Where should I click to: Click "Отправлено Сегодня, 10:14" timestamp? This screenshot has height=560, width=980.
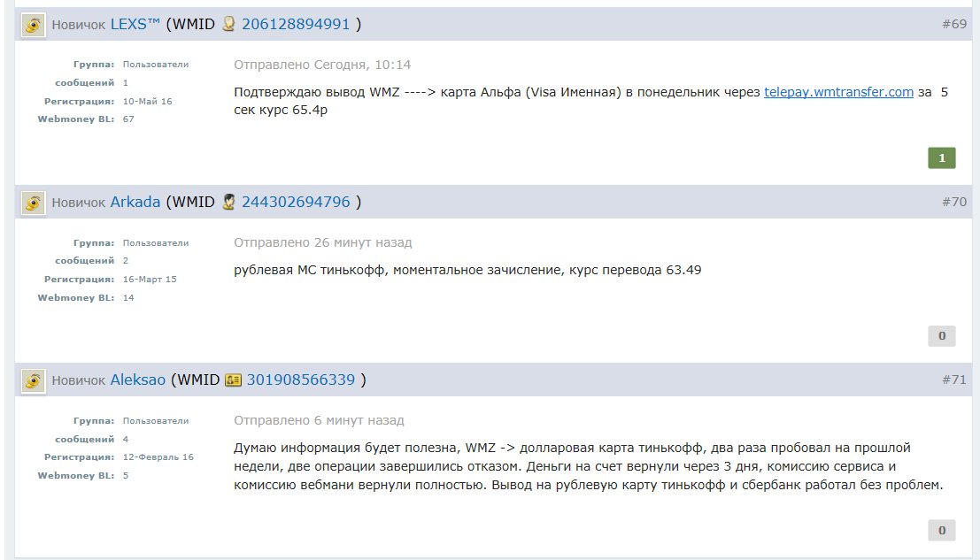[x=322, y=65]
